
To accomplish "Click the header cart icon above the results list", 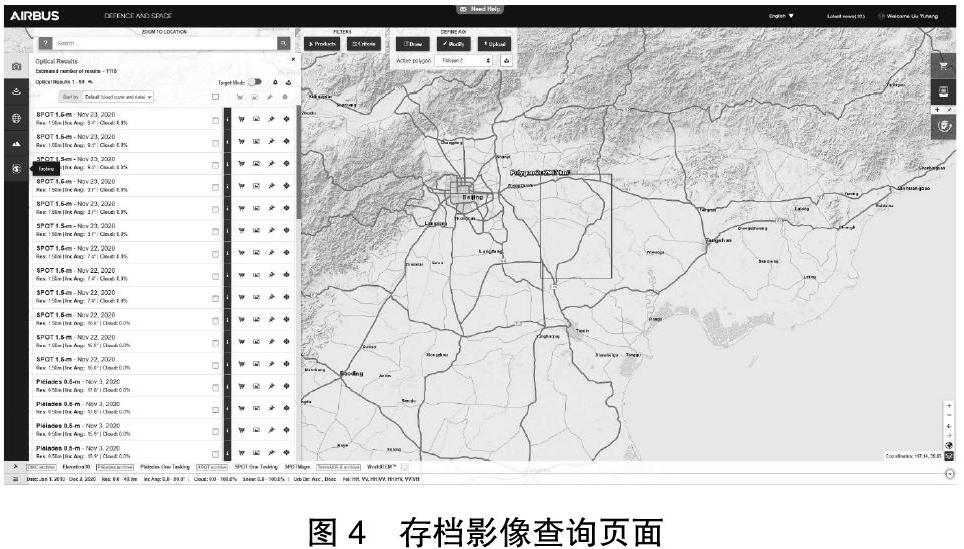I will 240,97.
